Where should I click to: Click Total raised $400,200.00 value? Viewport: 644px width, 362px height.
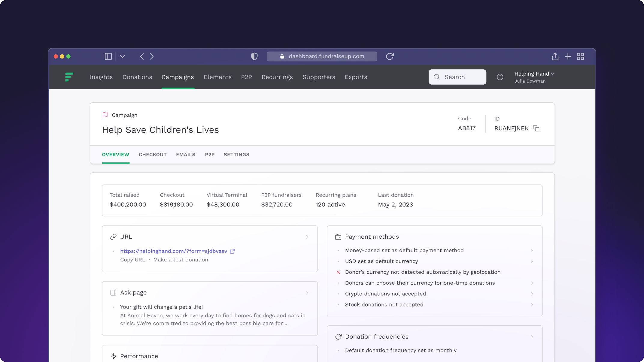[x=128, y=204]
